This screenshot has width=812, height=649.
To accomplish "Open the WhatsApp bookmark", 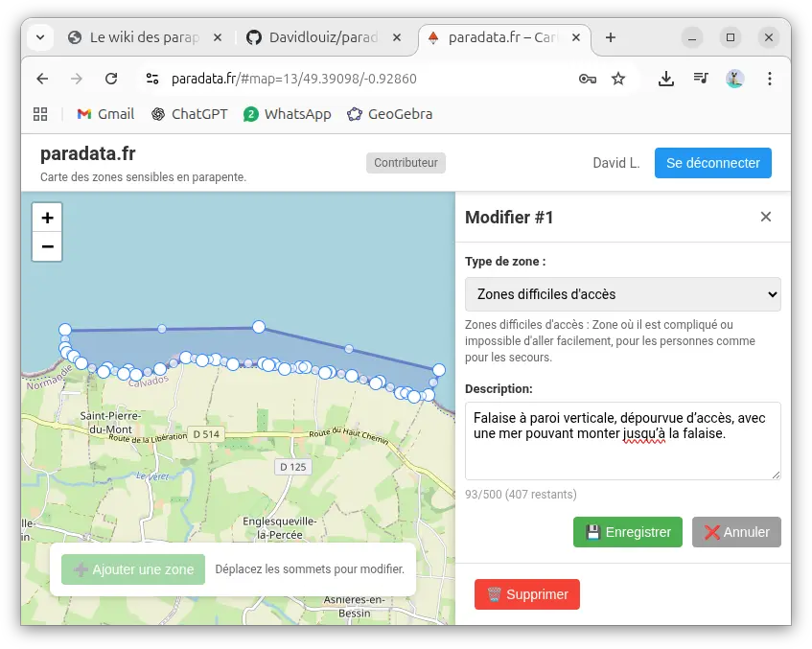I will pos(288,114).
